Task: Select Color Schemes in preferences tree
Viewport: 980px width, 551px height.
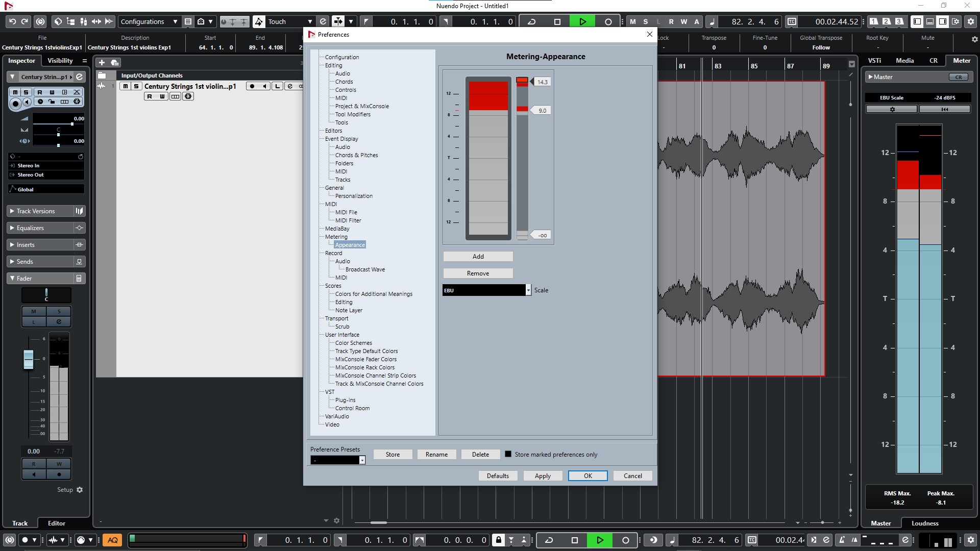Action: tap(353, 343)
